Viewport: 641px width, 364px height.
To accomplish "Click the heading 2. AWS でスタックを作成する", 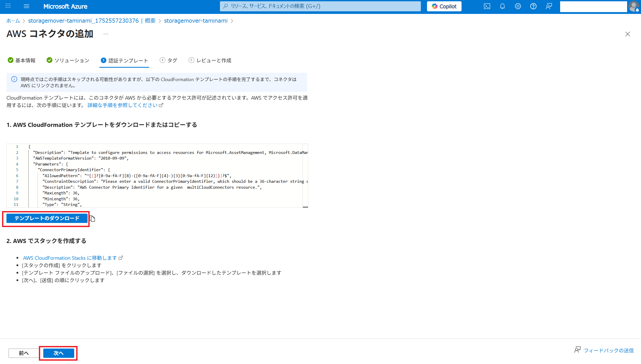I will tap(46, 241).
